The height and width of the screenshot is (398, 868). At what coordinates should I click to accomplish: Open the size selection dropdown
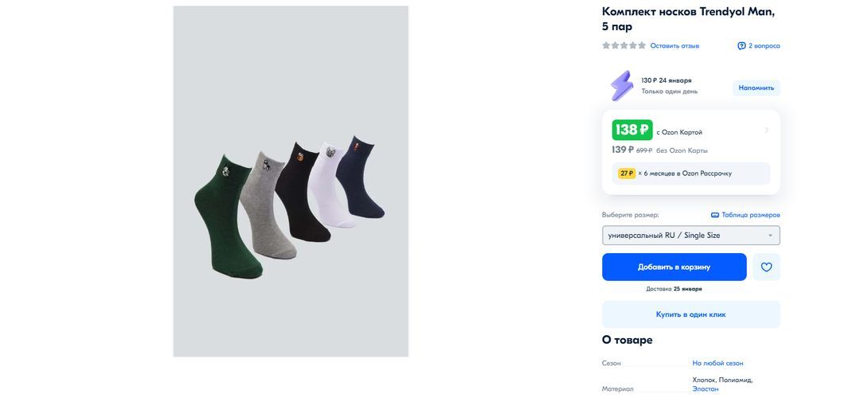click(x=690, y=236)
